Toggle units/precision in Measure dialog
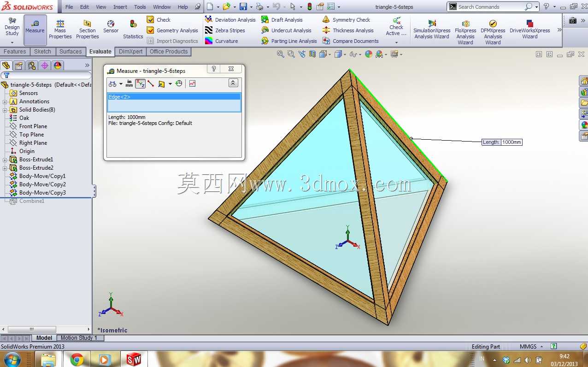588x367 pixels. click(129, 83)
